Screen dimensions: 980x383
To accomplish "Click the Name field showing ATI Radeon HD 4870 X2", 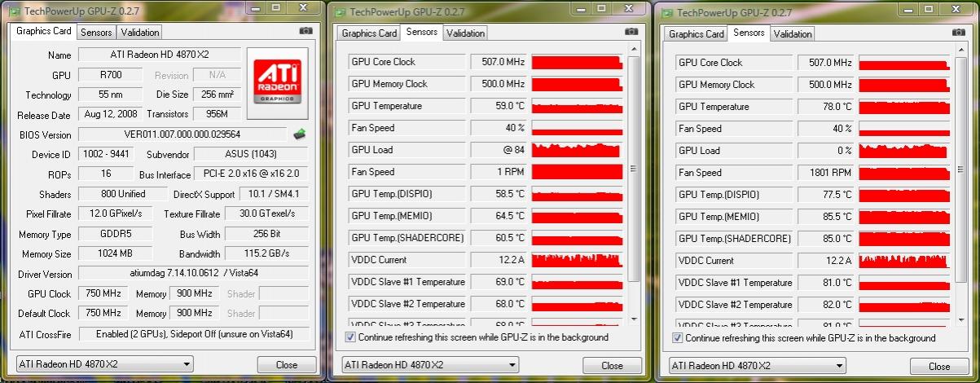I will pyautogui.click(x=160, y=55).
